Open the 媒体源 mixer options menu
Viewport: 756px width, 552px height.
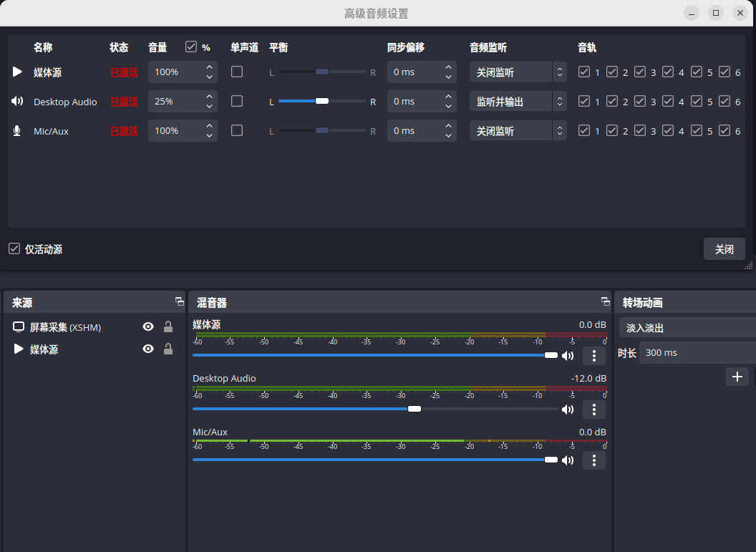[x=594, y=356]
